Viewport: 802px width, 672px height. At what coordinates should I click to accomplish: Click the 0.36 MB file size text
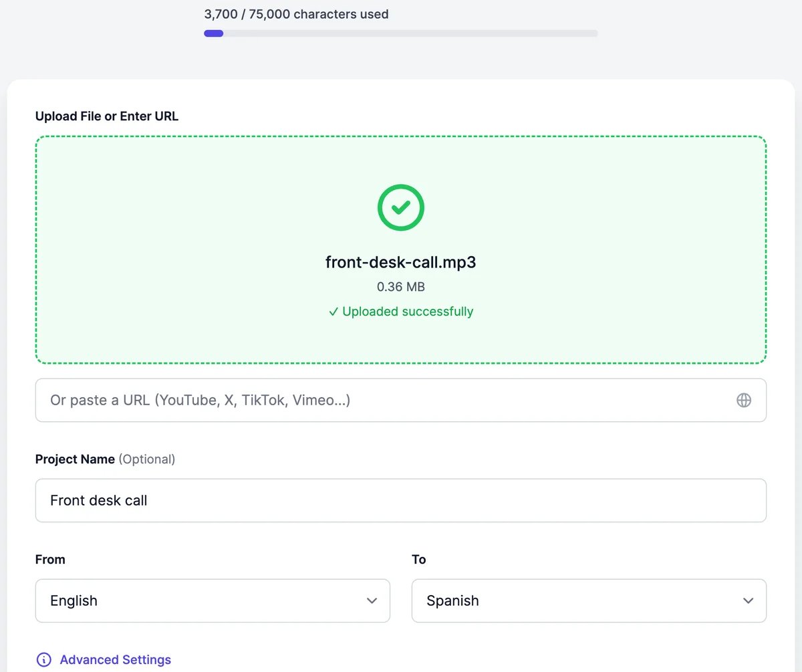click(x=401, y=287)
